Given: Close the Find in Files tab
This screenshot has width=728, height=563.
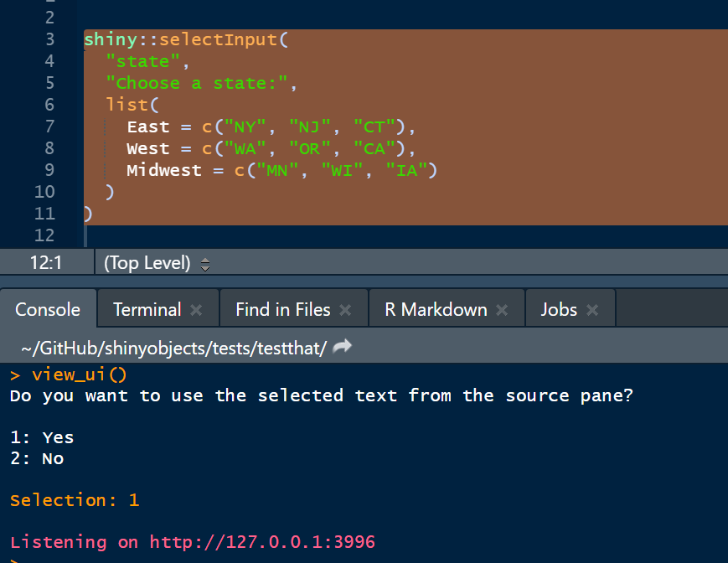Looking at the screenshot, I should tap(345, 310).
